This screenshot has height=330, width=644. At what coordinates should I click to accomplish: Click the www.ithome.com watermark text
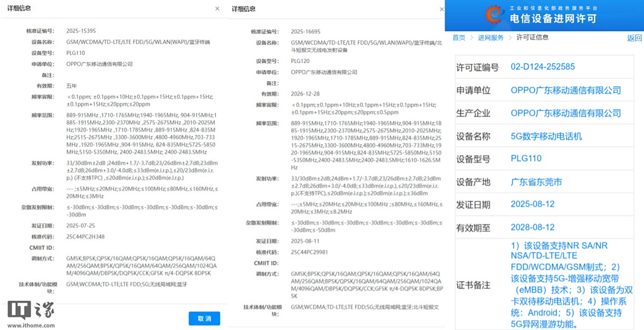31,325
